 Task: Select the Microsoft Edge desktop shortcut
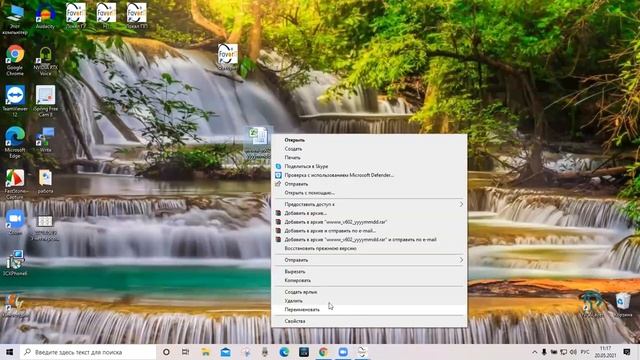pyautogui.click(x=15, y=142)
